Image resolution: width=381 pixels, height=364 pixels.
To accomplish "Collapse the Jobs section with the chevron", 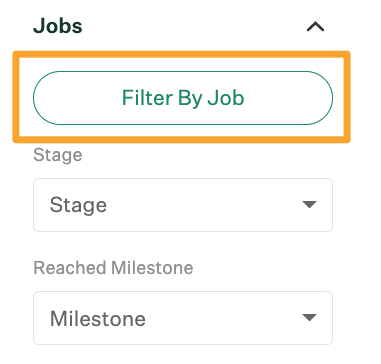I will [x=315, y=27].
